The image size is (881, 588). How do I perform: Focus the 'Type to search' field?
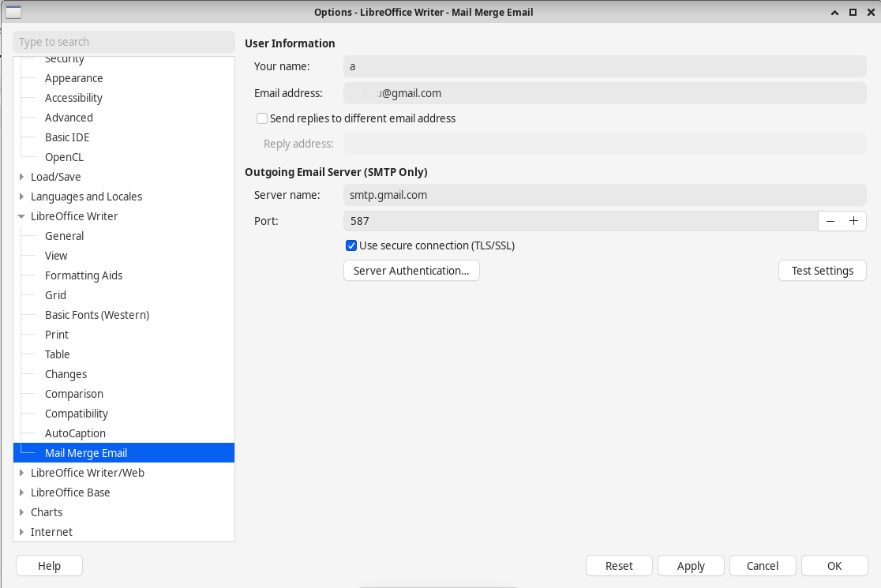[x=124, y=42]
